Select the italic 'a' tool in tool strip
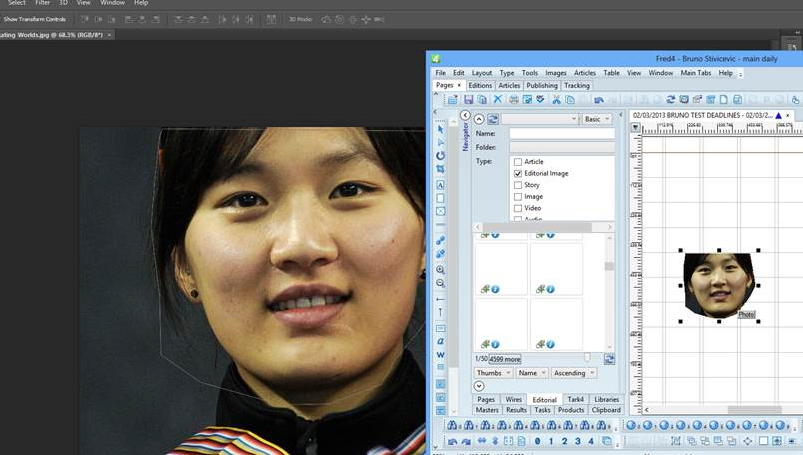 tap(440, 341)
